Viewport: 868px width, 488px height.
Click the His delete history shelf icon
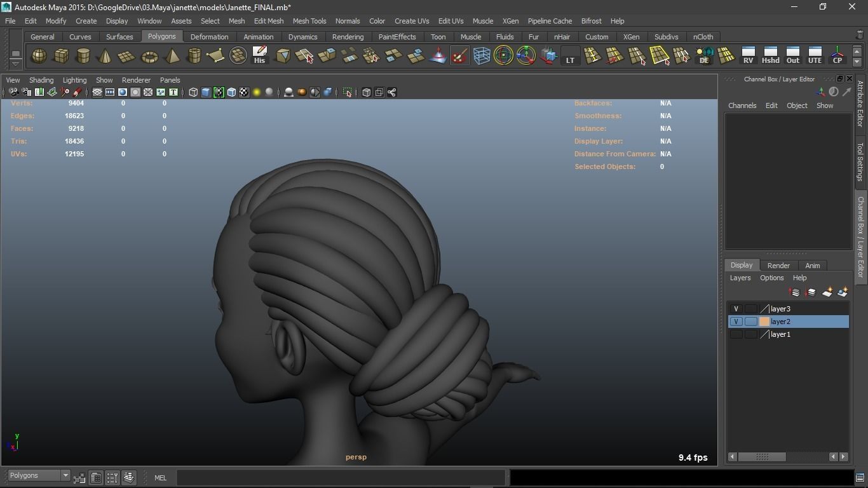click(259, 56)
